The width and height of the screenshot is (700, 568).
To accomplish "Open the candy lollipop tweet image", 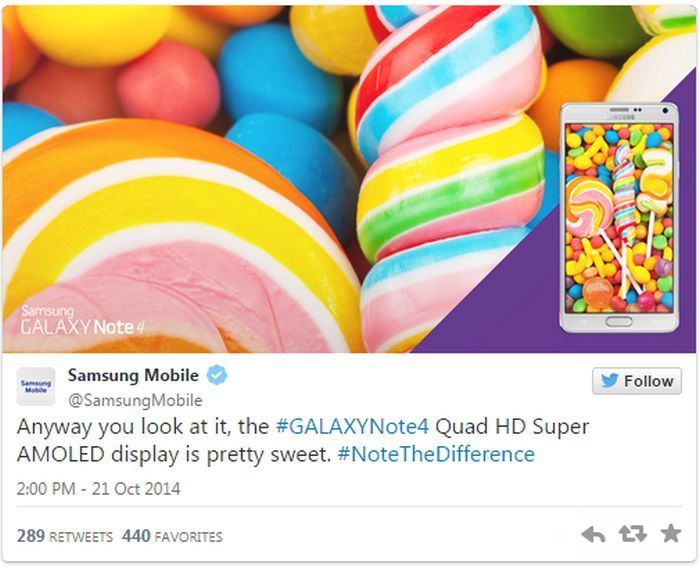I will [x=349, y=179].
